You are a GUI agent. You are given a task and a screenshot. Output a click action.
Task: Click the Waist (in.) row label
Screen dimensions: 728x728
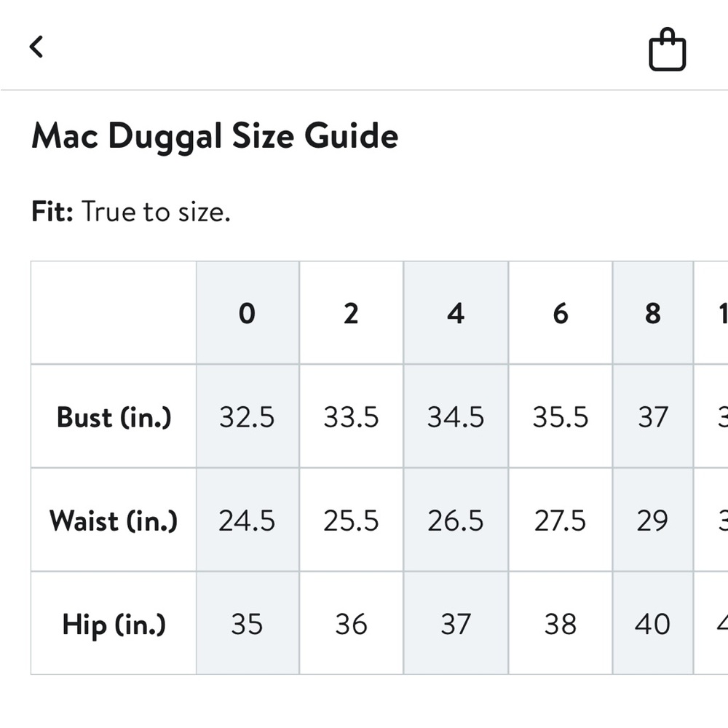tap(114, 520)
